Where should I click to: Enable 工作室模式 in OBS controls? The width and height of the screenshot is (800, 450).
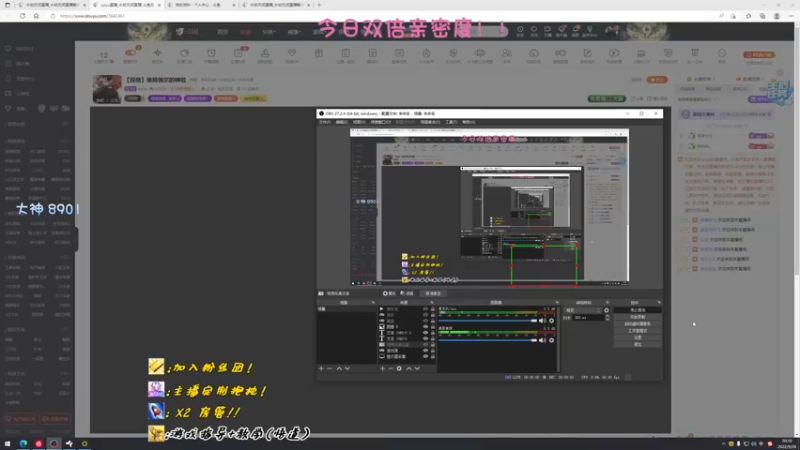click(x=637, y=331)
